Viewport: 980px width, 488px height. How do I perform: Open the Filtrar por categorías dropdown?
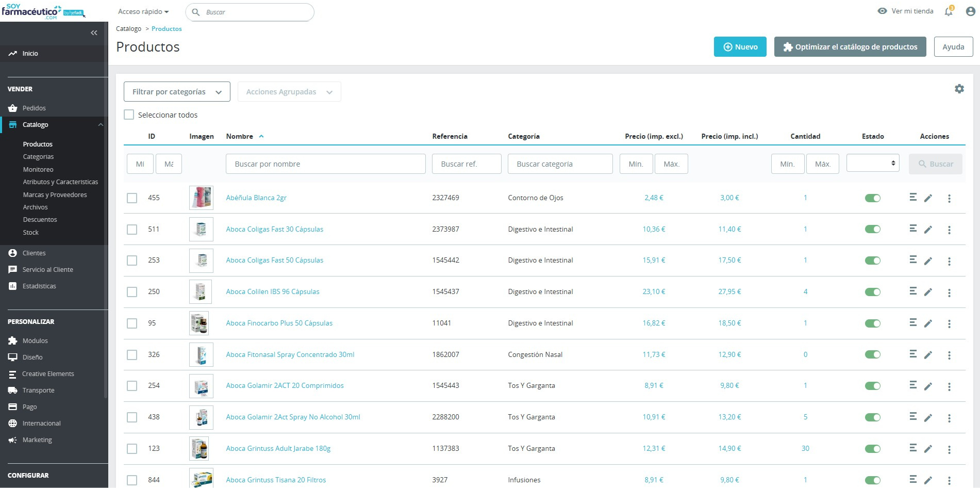(177, 92)
